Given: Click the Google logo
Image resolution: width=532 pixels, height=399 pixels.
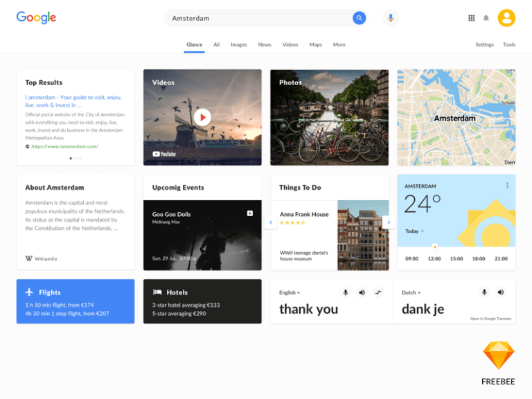Looking at the screenshot, I should [x=36, y=17].
